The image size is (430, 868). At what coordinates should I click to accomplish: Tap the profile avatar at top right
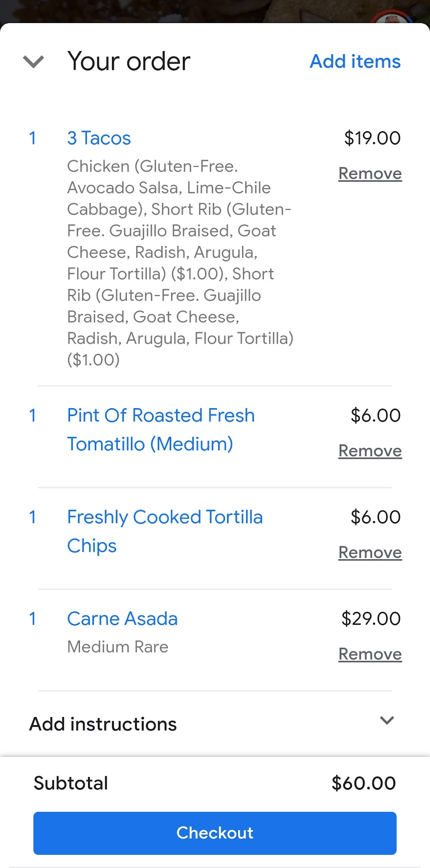[x=392, y=18]
